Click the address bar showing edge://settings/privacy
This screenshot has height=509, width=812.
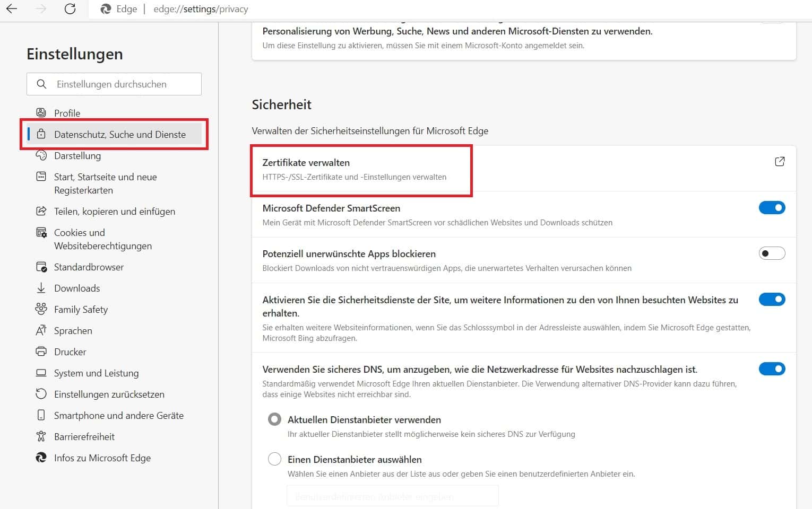[201, 9]
